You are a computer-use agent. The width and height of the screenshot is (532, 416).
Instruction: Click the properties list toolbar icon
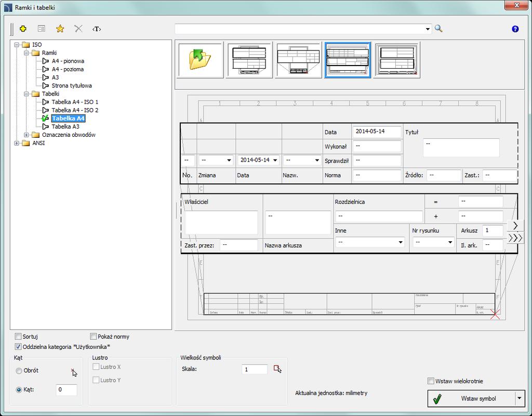pyautogui.click(x=42, y=29)
